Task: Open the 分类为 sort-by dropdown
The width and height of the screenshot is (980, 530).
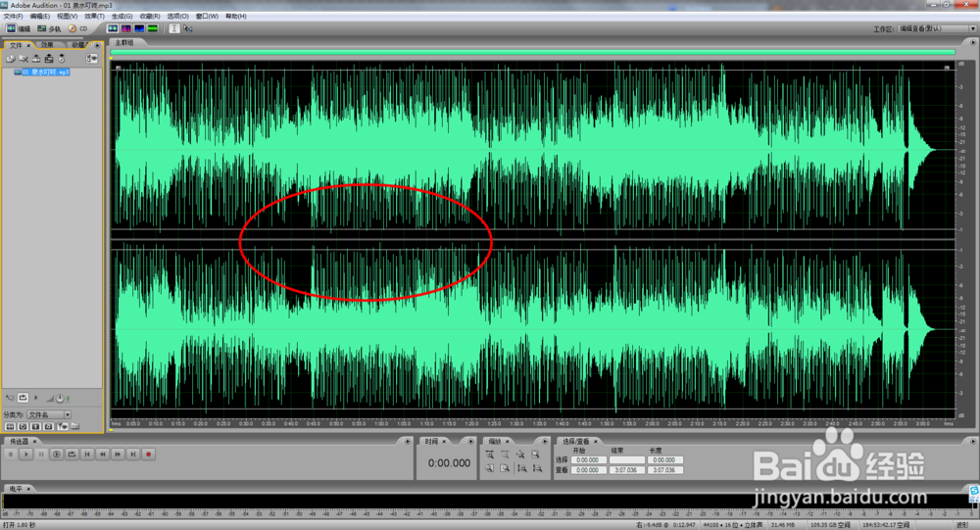Action: [49, 414]
